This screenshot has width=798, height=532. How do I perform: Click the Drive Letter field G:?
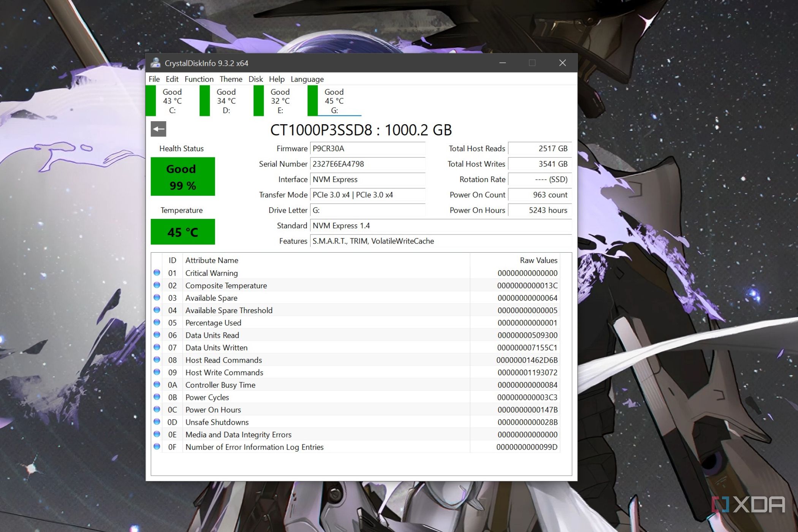click(x=367, y=210)
